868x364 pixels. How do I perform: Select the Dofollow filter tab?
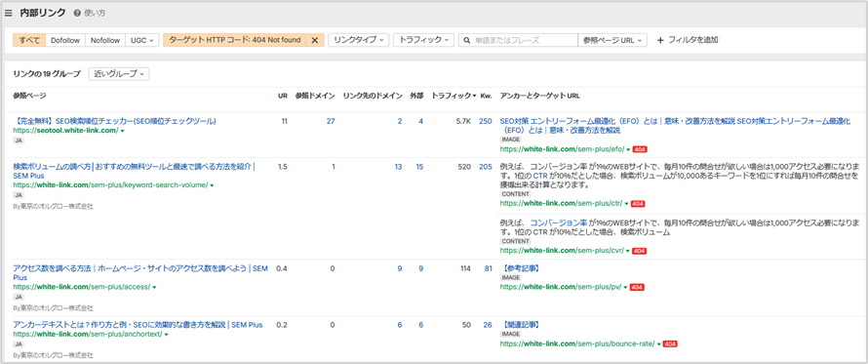pos(65,40)
